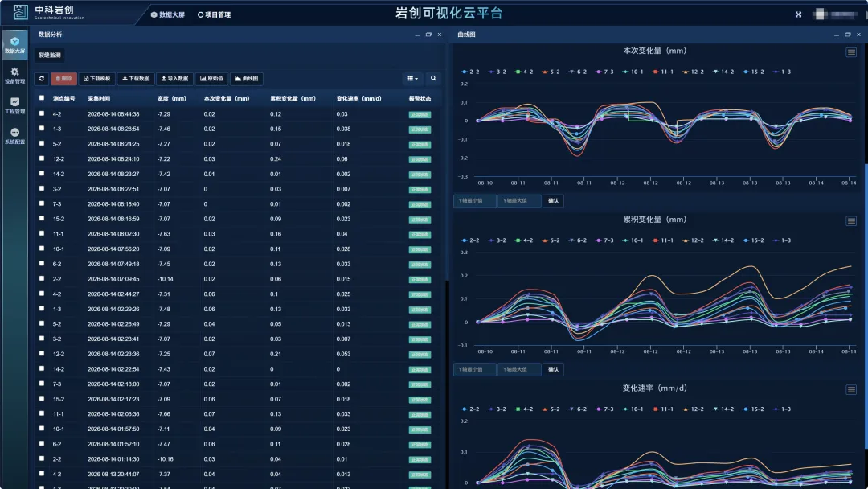The height and width of the screenshot is (489, 868).
Task: Click Y轴最小值 field under 累积变化量 chart
Action: pos(474,369)
